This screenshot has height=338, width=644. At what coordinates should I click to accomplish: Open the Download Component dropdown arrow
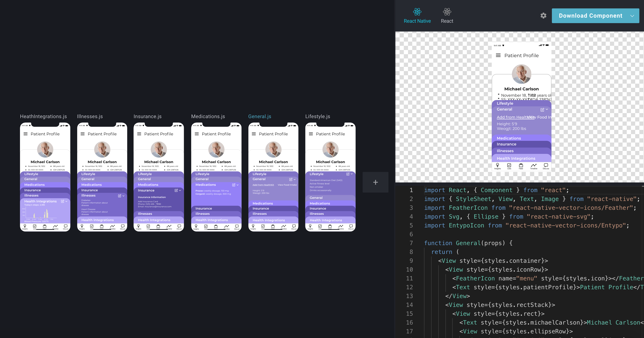coord(632,16)
